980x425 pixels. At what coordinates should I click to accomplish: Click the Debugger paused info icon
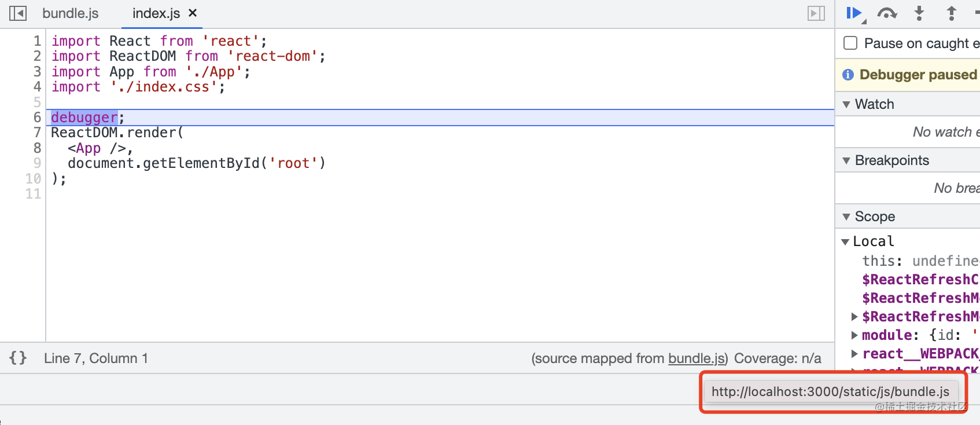(x=848, y=75)
